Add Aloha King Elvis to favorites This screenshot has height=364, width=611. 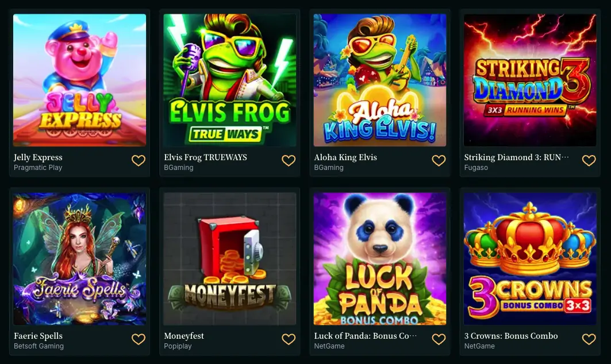(439, 160)
